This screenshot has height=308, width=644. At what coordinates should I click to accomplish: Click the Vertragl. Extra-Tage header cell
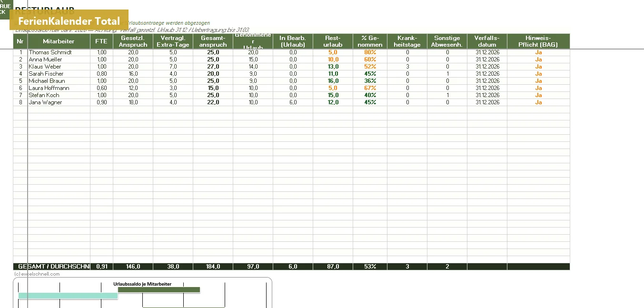pyautogui.click(x=173, y=41)
